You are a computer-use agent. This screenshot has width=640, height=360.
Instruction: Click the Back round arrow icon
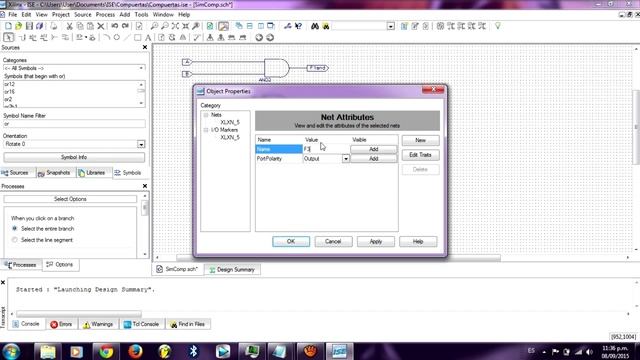(x=259, y=38)
